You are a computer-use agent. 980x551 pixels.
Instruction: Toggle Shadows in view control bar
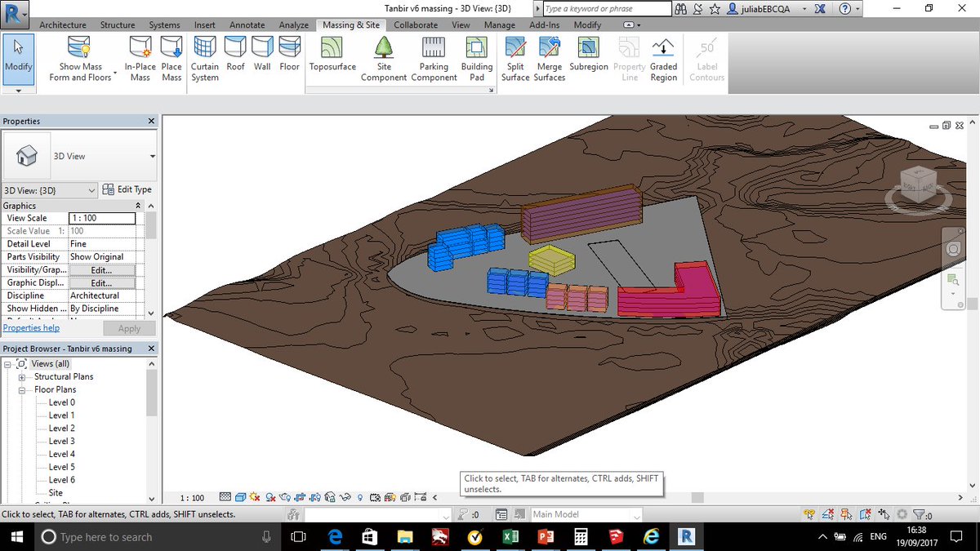click(x=270, y=497)
